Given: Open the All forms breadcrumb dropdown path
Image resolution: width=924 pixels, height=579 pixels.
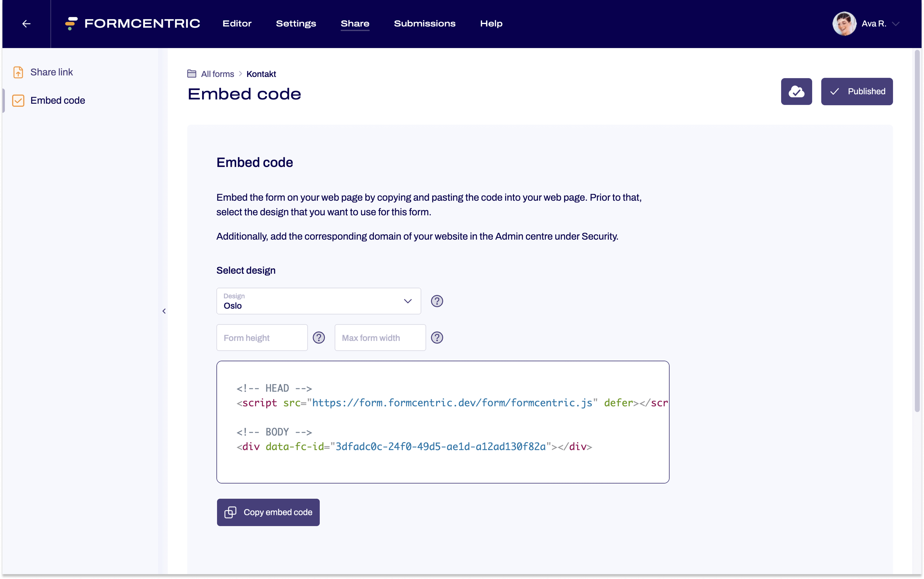Looking at the screenshot, I should pos(240,74).
